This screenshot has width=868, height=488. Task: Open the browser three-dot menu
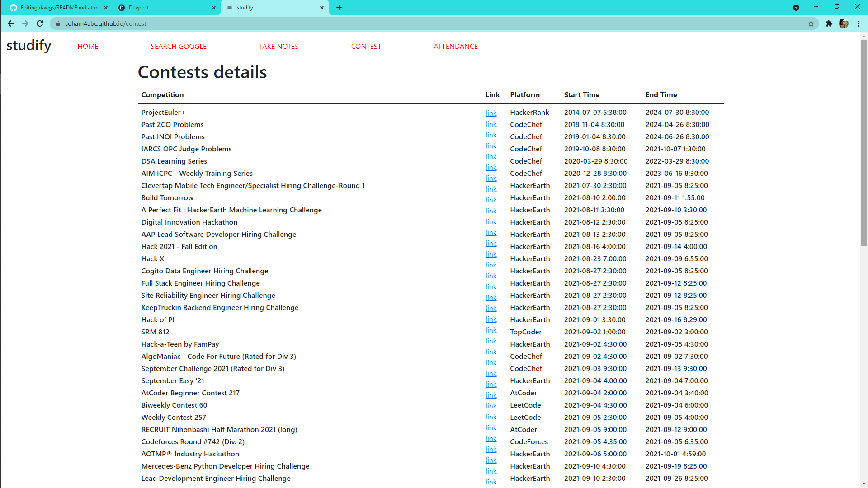[859, 23]
